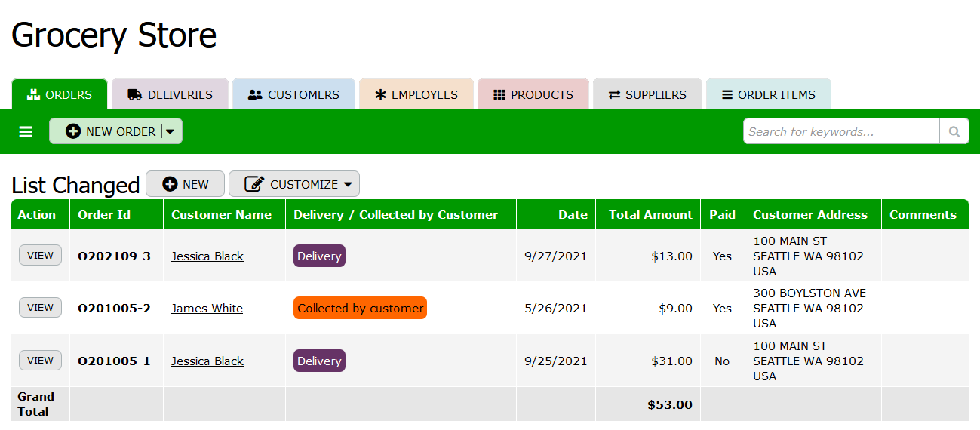Click the New Order button
Image resolution: width=980 pixels, height=430 pixels.
110,131
